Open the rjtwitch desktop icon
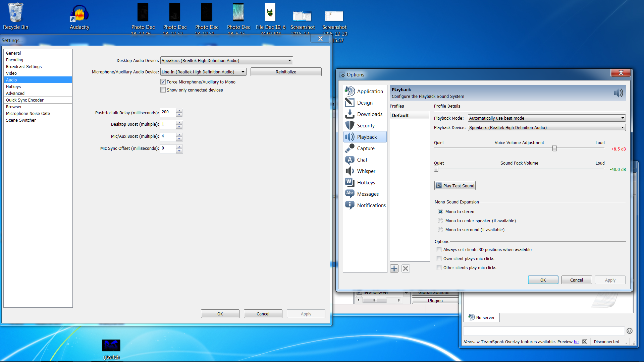 point(111,349)
